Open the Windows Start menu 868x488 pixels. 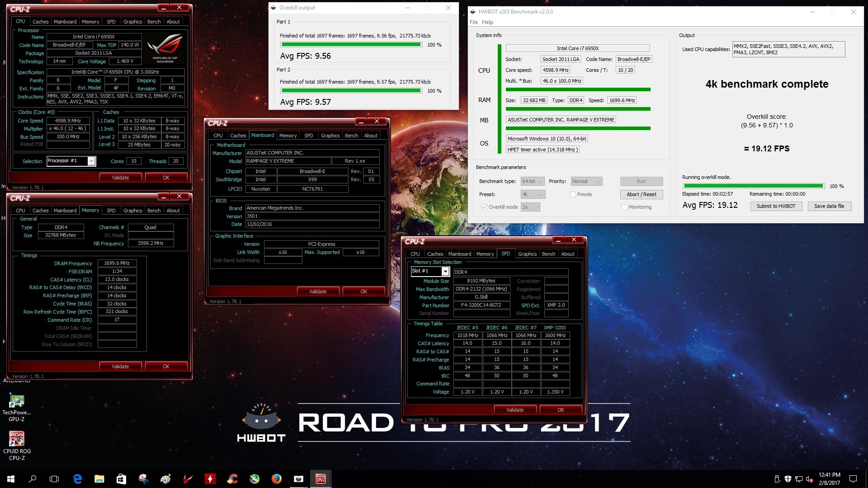(11, 479)
